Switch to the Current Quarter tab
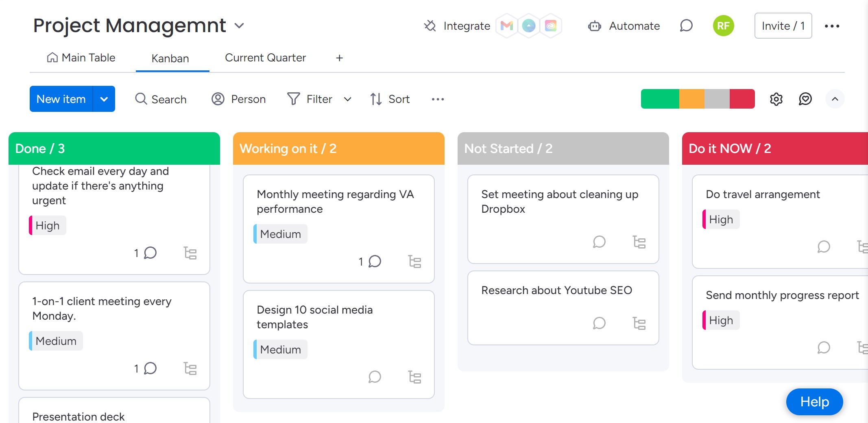Image resolution: width=868 pixels, height=423 pixels. 265,58
